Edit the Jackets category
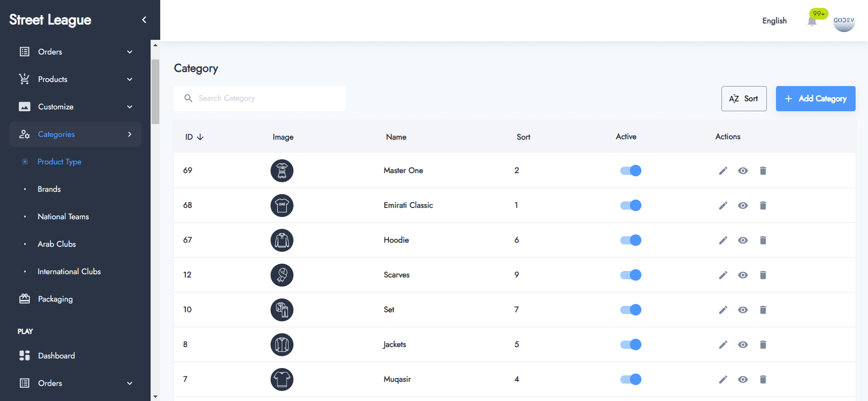This screenshot has width=868, height=401. (723, 345)
